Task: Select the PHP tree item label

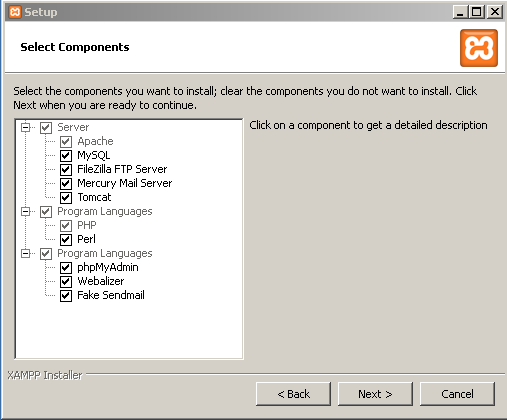Action: [87, 225]
